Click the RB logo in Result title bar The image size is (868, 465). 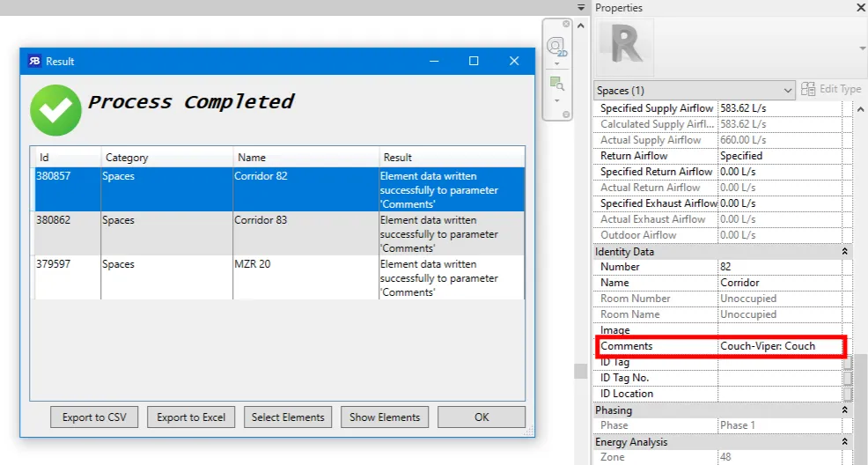pos(34,61)
